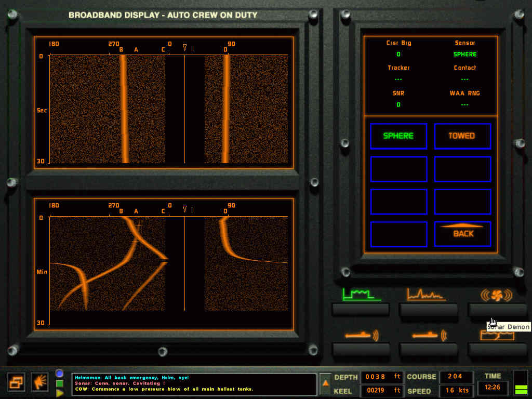This screenshot has width=532, height=399.
Task: Click the contact trace below marker D in upper waterfall
Action: [226, 109]
